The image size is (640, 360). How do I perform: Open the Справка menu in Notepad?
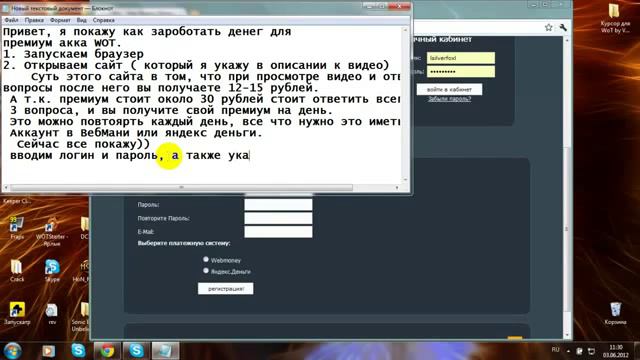point(103,20)
